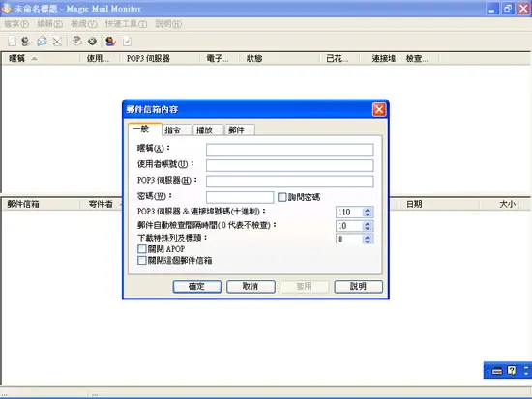This screenshot has height=399, width=532.
Task: Click the 取消 button
Action: (251, 287)
